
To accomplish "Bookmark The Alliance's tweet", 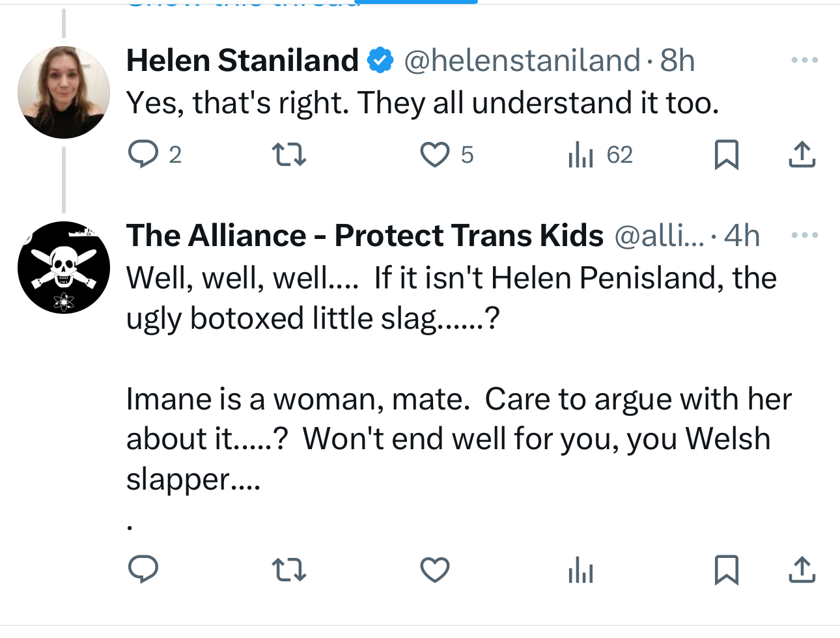I will [x=726, y=570].
